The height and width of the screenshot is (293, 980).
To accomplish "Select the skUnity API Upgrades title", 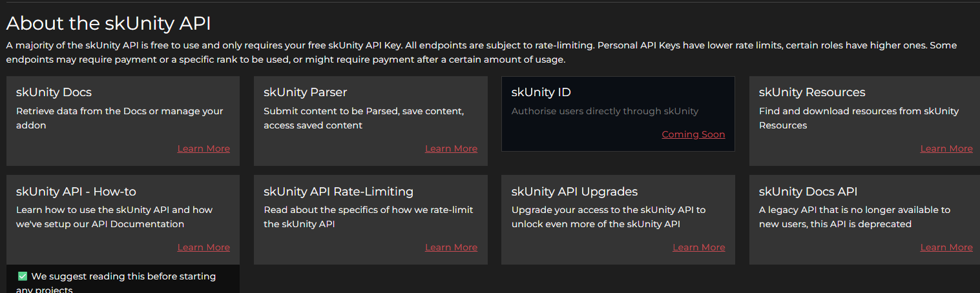I will click(574, 192).
